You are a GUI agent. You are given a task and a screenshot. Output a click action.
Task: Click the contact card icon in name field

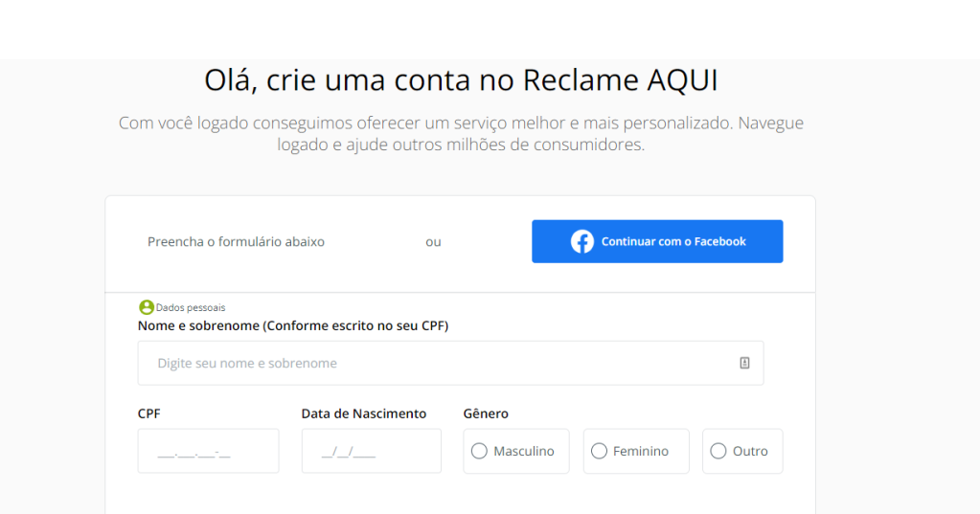point(744,363)
